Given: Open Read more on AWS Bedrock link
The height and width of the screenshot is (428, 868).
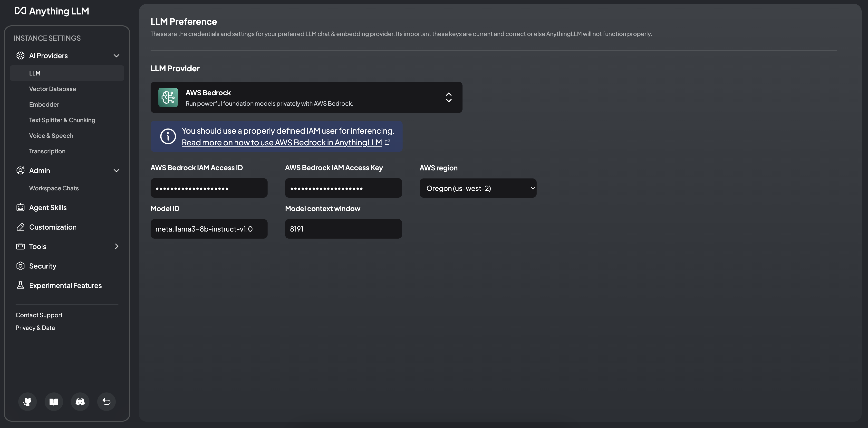Looking at the screenshot, I should (x=282, y=142).
